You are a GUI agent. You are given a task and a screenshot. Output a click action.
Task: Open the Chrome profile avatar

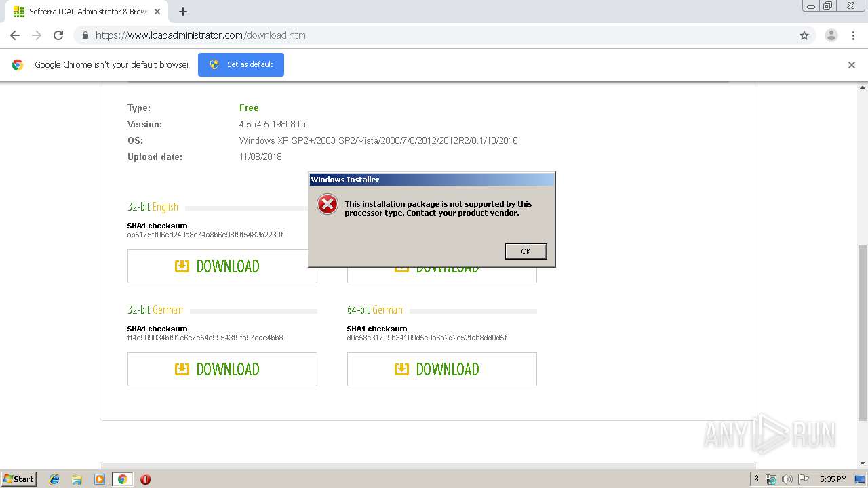(831, 35)
